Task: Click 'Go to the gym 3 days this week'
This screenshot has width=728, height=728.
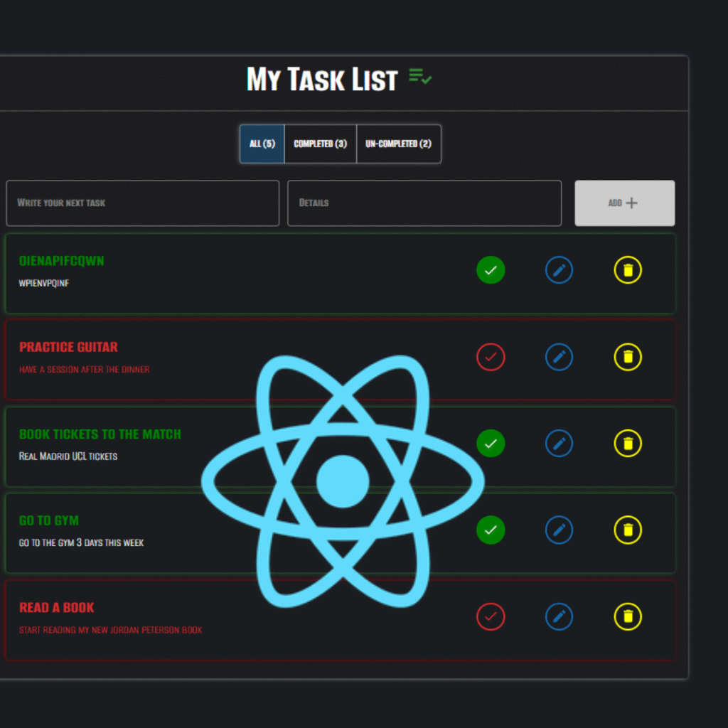Action: coord(81,542)
